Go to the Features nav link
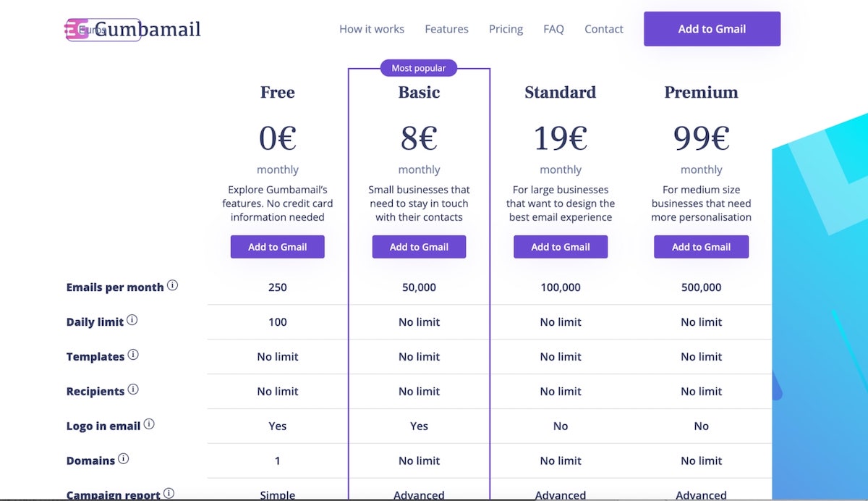868x501 pixels. tap(446, 29)
